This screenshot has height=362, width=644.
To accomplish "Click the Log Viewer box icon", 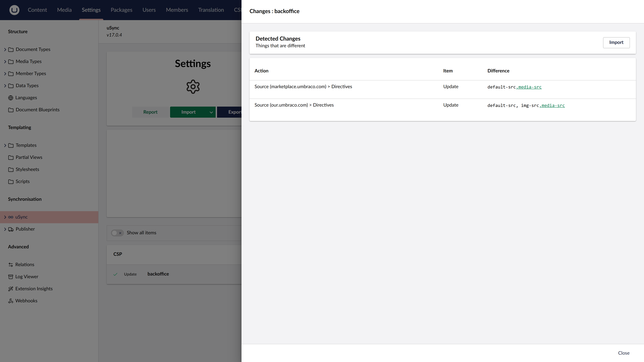I will pos(11,277).
